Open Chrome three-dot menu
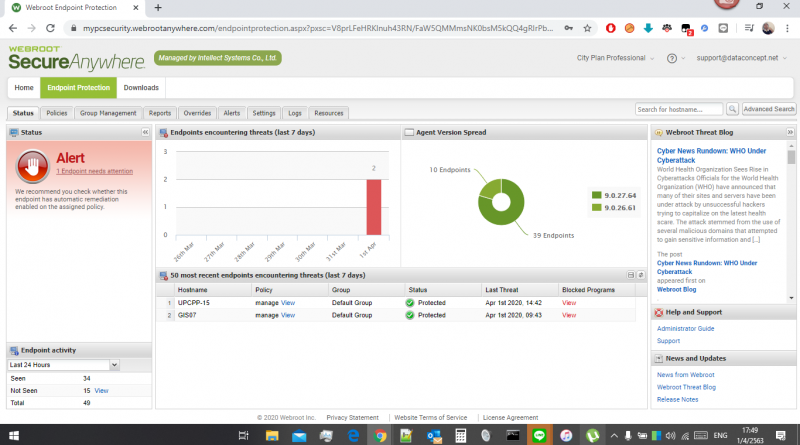 [788, 28]
